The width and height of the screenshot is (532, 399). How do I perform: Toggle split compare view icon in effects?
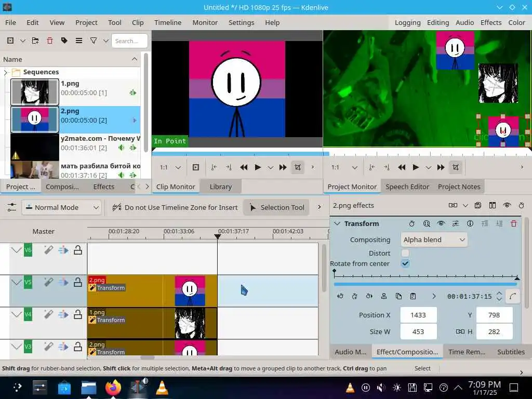click(x=493, y=205)
